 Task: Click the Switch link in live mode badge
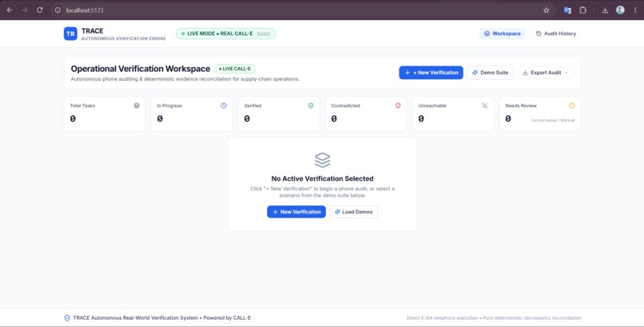click(x=264, y=34)
